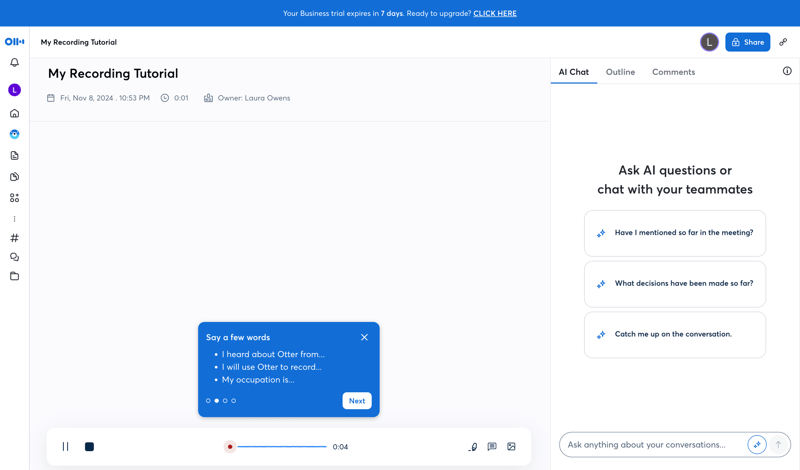The width and height of the screenshot is (800, 470).
Task: Click the Share button
Action: point(747,42)
